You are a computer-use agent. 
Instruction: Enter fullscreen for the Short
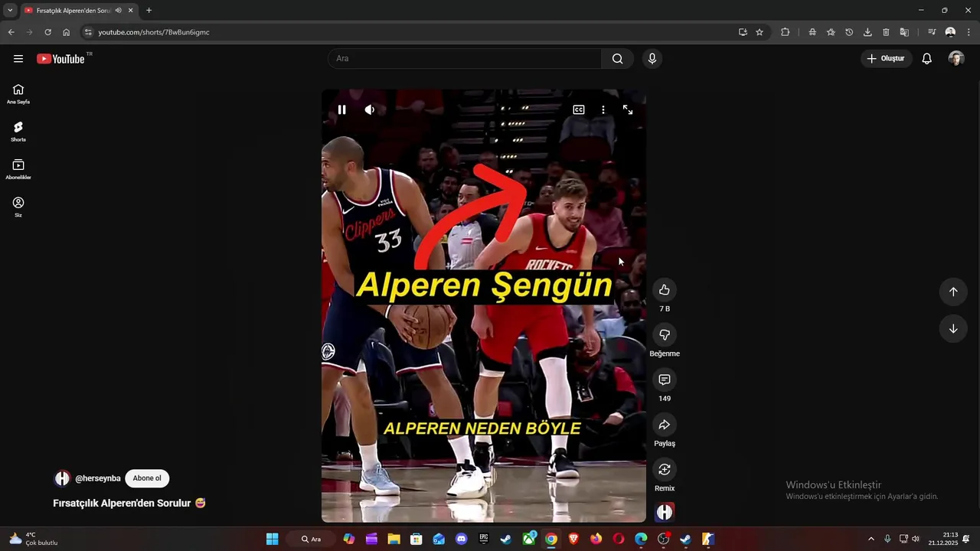tap(628, 110)
